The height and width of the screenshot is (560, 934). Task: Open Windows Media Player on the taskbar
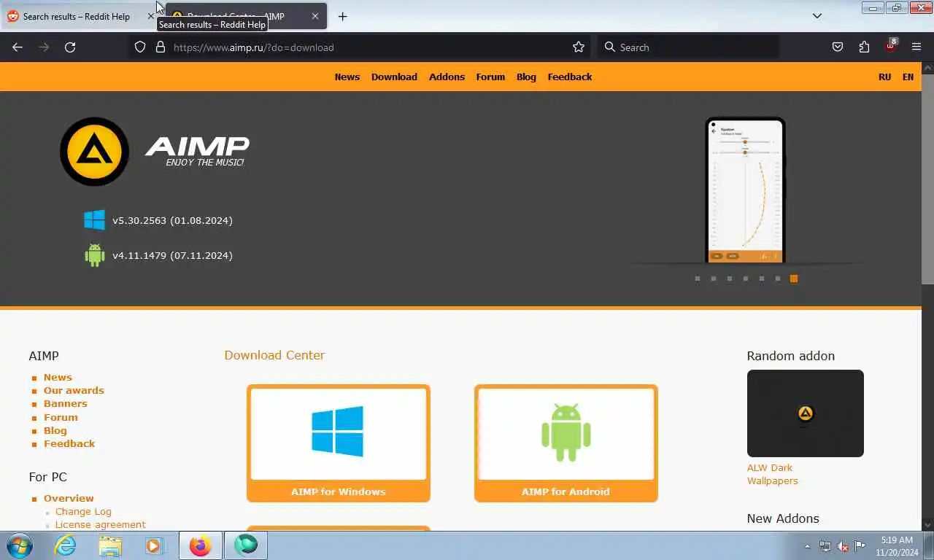[x=155, y=545]
